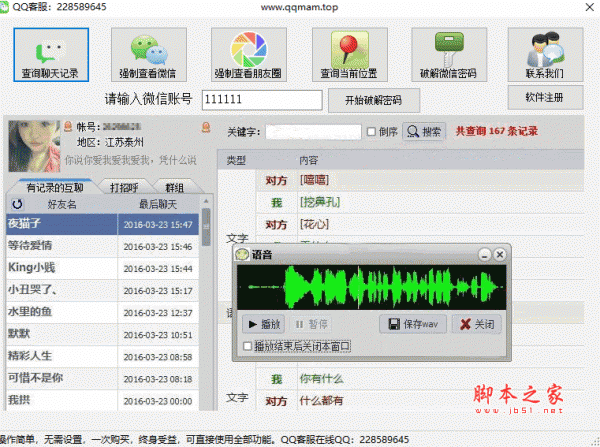
Task: Click the 保存wav save button
Action: (x=412, y=325)
